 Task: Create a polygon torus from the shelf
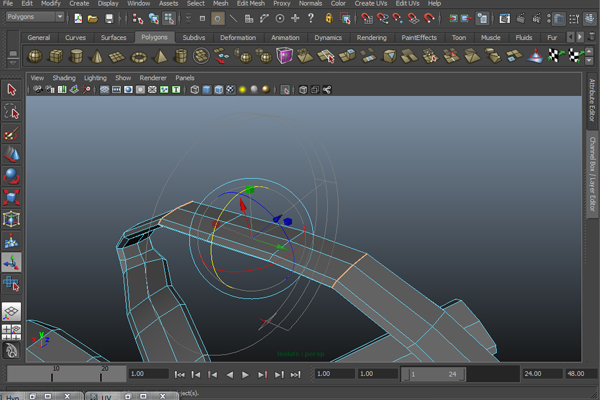point(139,57)
